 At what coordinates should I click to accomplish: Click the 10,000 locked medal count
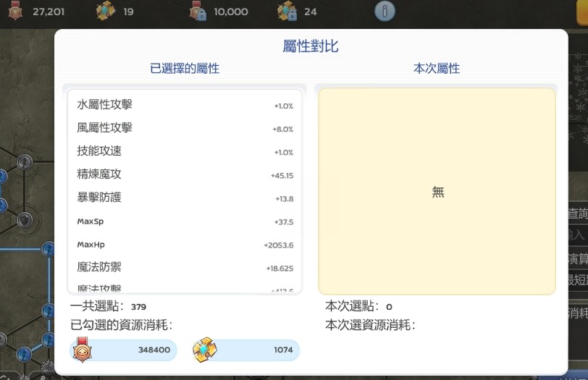(230, 12)
